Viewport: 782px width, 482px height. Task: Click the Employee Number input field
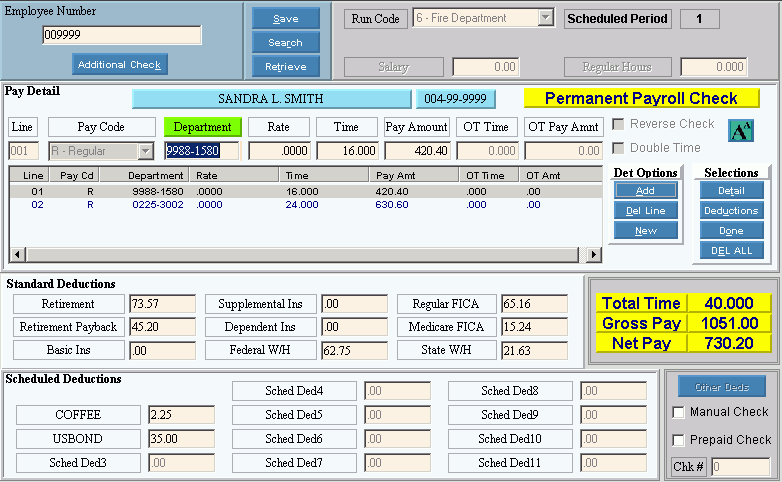(x=121, y=36)
